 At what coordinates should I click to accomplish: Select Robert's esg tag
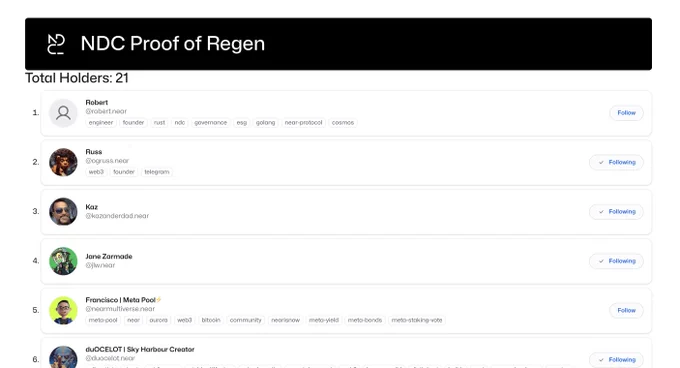242,123
